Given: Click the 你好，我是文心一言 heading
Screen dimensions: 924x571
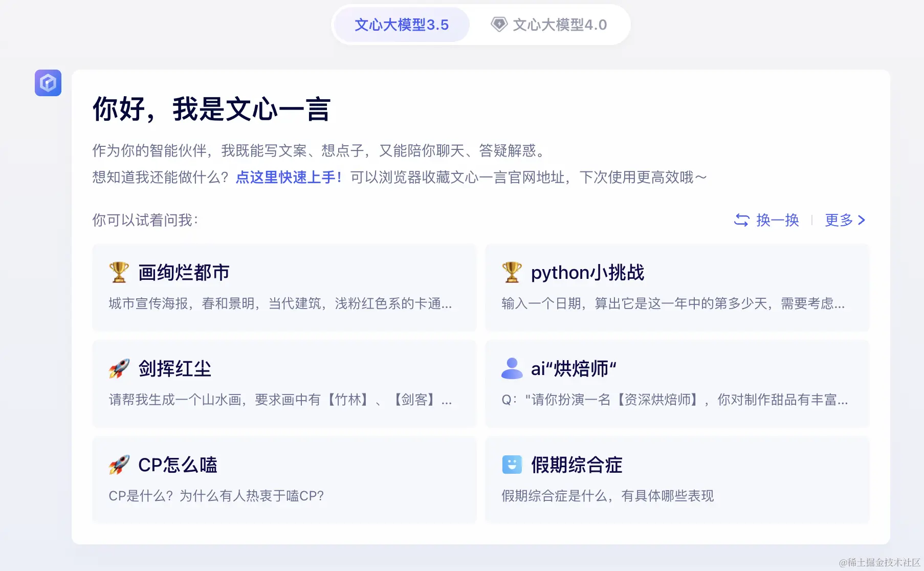Looking at the screenshot, I should (211, 109).
